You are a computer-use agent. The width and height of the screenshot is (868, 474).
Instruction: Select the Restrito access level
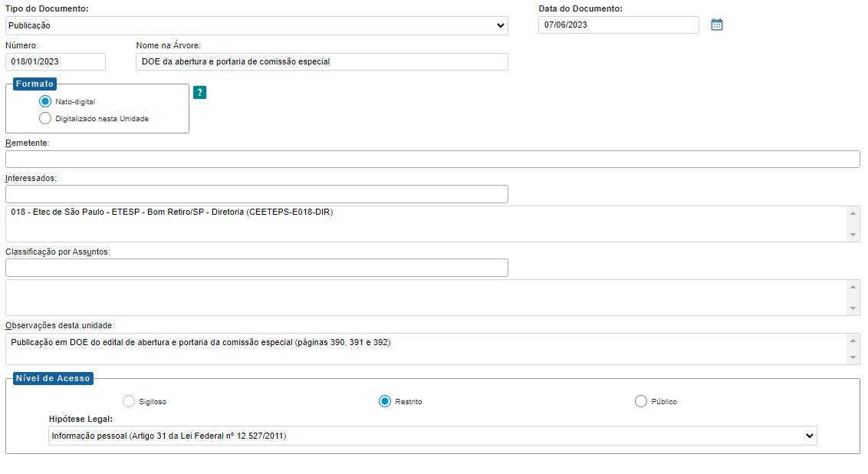(x=385, y=401)
